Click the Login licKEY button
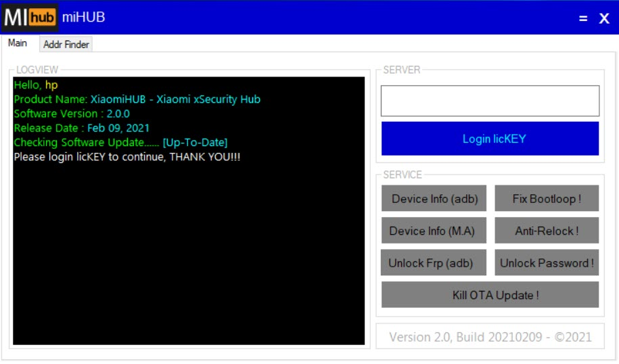This screenshot has width=619, height=364. point(490,139)
